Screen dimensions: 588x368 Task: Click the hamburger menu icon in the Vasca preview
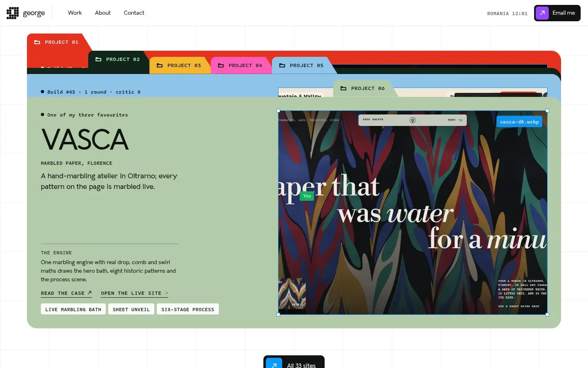(x=460, y=120)
